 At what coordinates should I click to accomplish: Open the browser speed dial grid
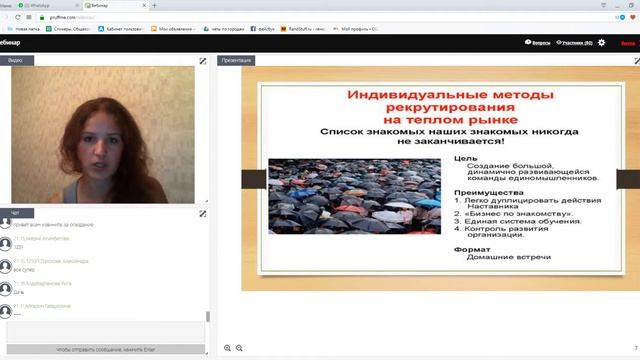click(x=29, y=17)
